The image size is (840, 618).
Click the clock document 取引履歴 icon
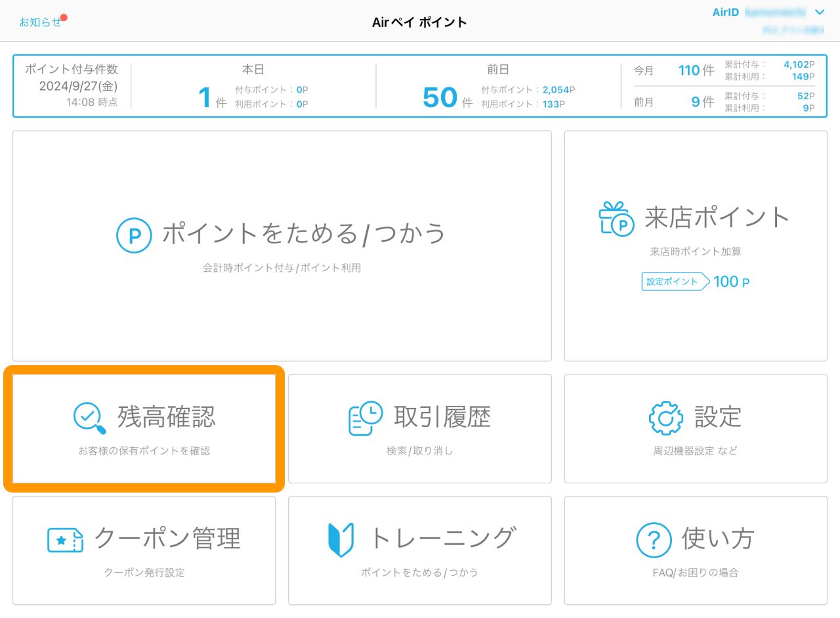pyautogui.click(x=366, y=418)
